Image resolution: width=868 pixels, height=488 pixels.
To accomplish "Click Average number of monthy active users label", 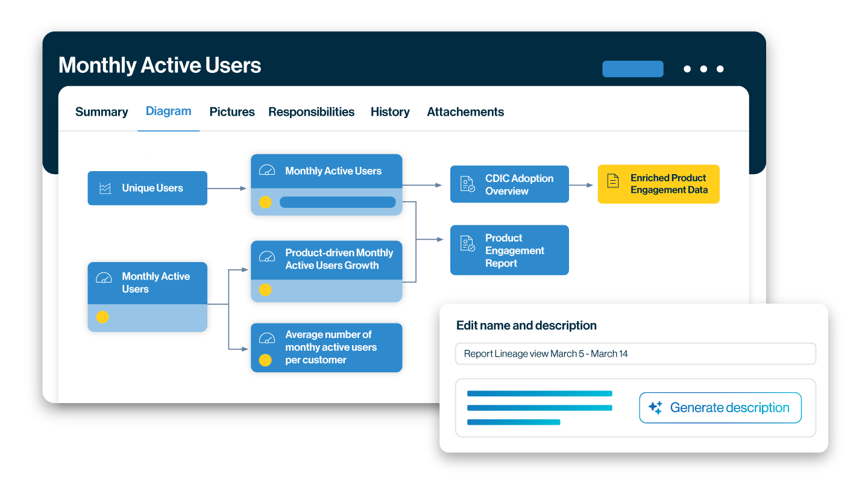I will click(x=331, y=347).
